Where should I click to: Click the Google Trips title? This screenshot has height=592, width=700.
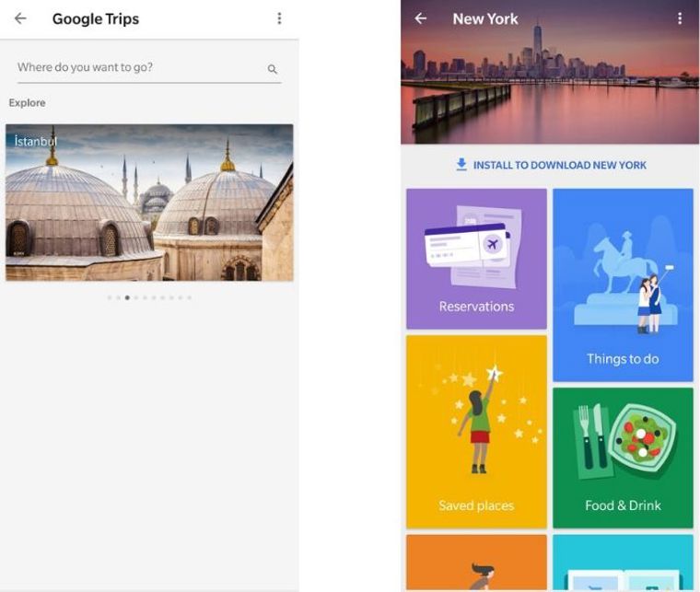96,18
